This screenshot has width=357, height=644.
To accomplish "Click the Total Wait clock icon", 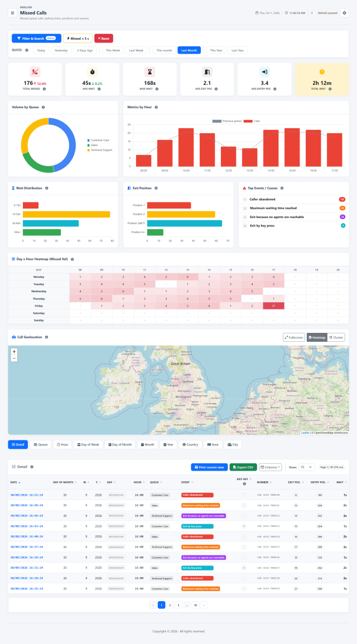I will click(322, 72).
